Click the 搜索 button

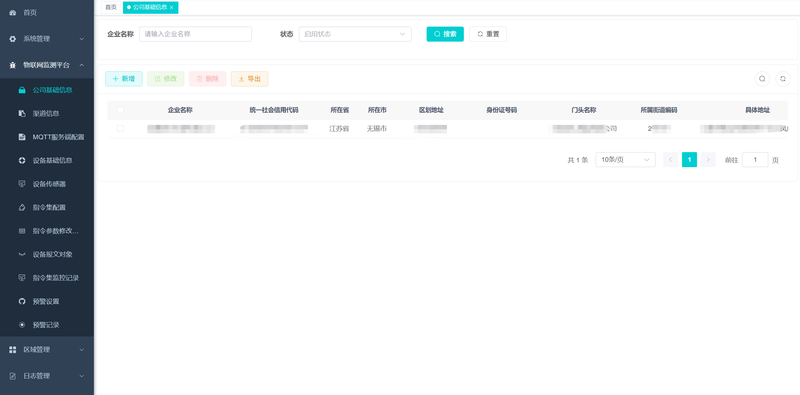(x=445, y=34)
